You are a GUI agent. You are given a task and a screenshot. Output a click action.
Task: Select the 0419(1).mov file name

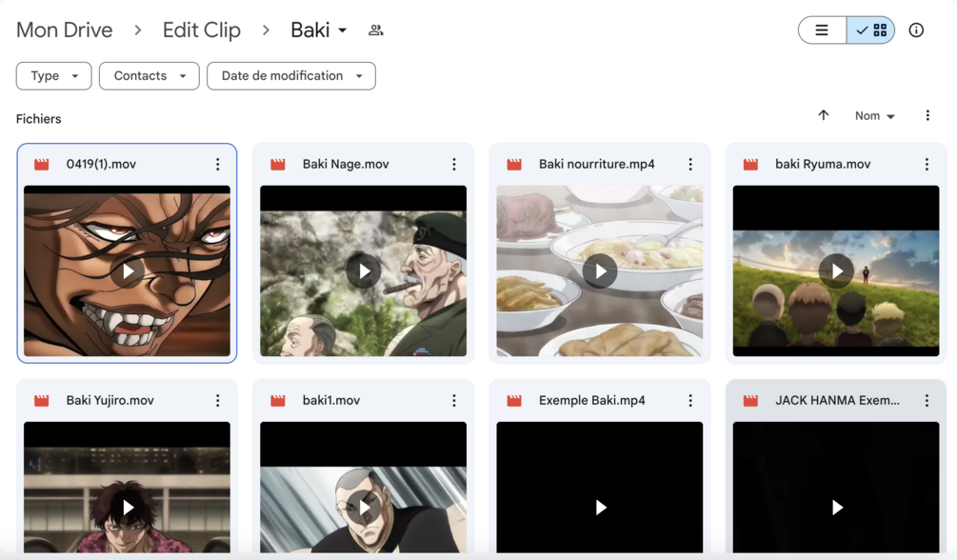coord(101,164)
